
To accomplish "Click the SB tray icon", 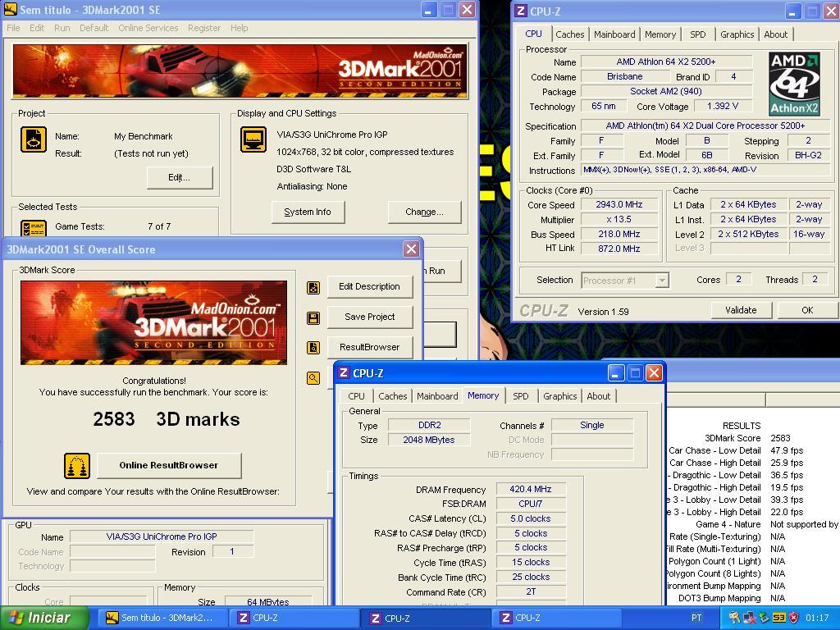I will [779, 618].
